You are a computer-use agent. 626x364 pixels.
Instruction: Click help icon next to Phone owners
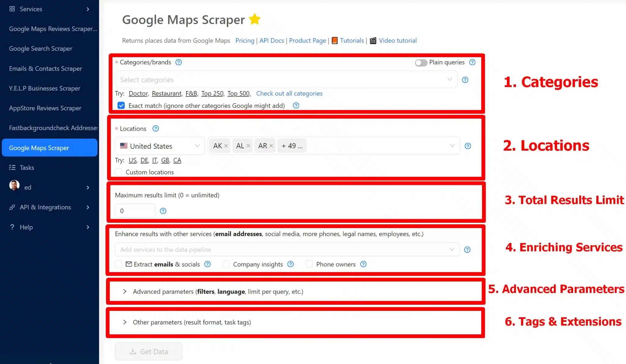pyautogui.click(x=363, y=264)
